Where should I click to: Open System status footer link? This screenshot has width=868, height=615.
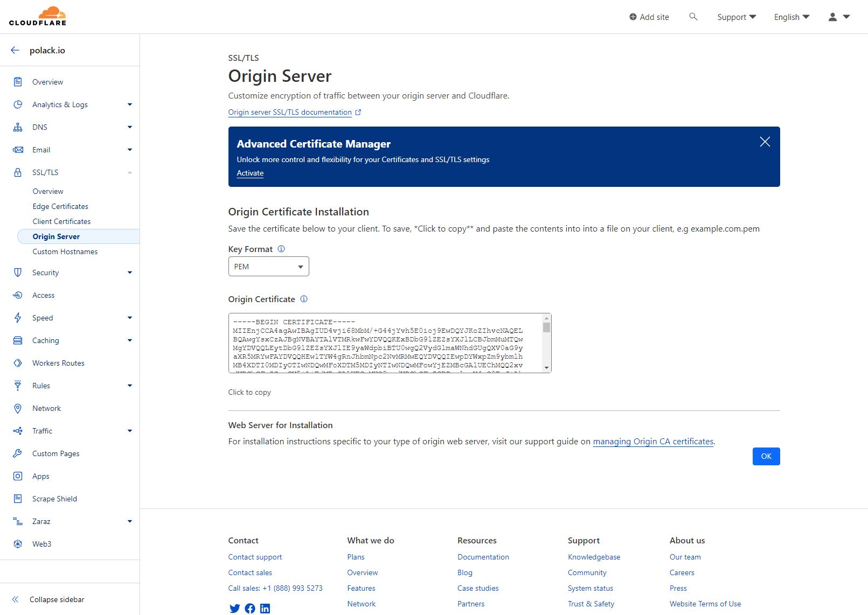click(590, 588)
